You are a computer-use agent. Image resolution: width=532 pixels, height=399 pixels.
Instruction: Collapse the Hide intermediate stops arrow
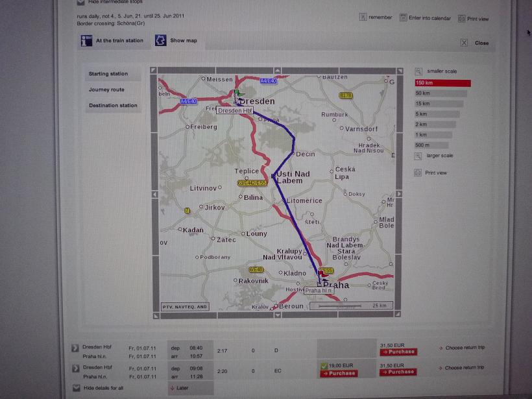80,2
